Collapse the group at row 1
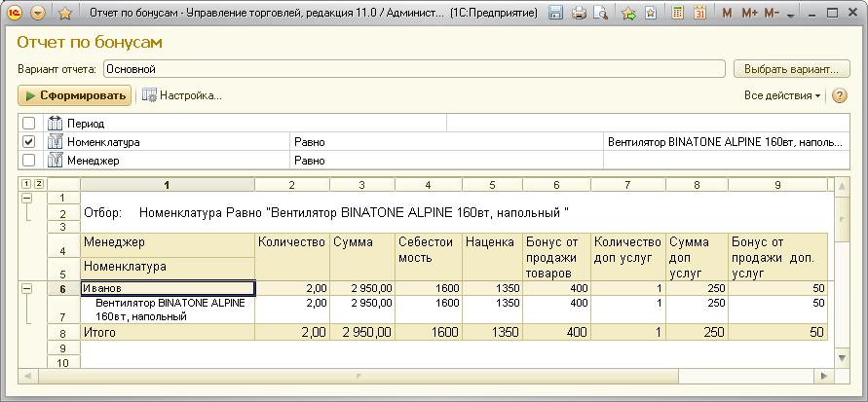868x402 pixels. click(x=26, y=198)
